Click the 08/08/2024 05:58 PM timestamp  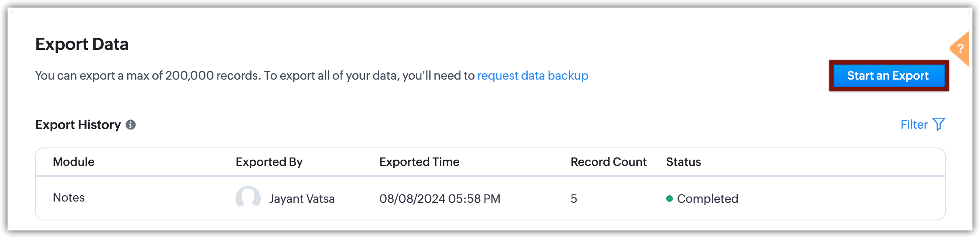point(440,199)
